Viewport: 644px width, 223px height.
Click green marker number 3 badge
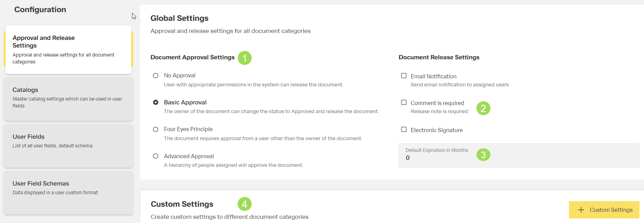[483, 155]
